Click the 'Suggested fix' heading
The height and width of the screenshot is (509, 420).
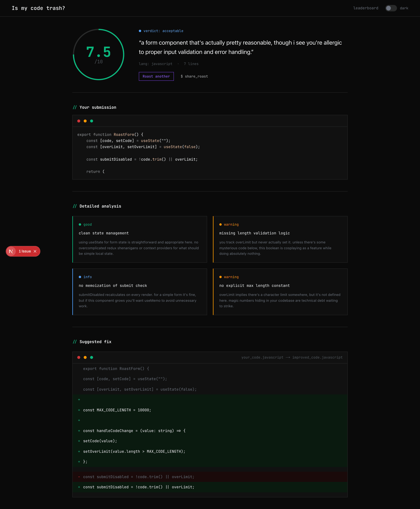92,342
